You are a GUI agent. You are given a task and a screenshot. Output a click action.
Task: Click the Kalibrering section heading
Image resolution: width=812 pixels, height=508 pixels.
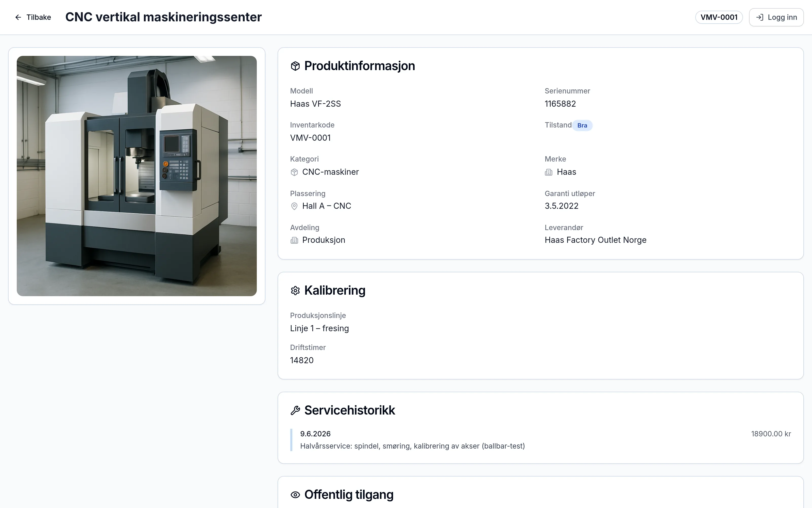coord(334,290)
